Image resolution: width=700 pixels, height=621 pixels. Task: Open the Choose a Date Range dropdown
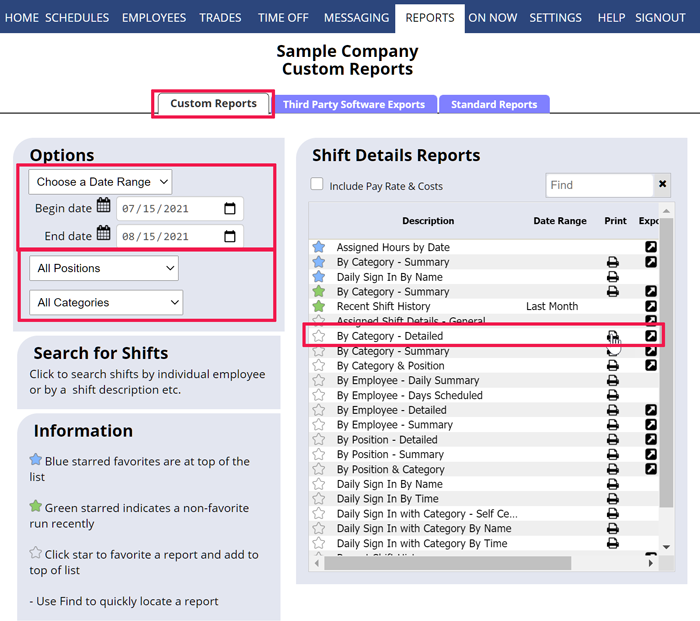pyautogui.click(x=100, y=182)
